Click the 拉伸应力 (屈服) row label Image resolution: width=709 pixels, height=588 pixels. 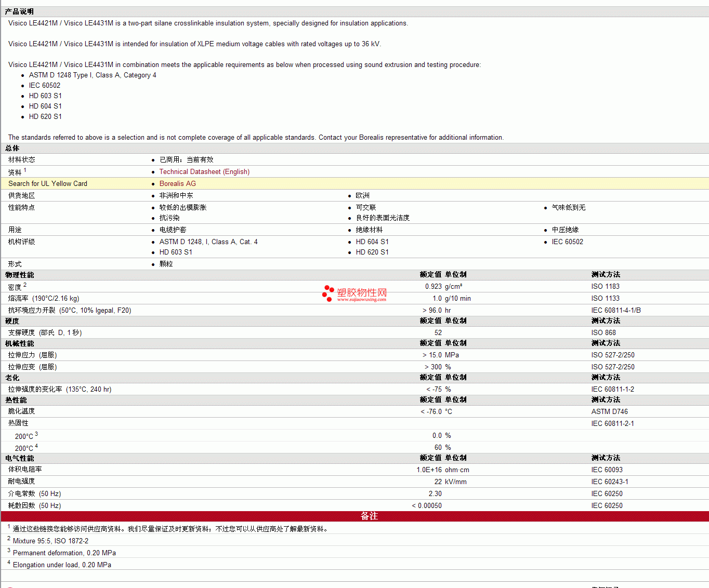click(33, 355)
